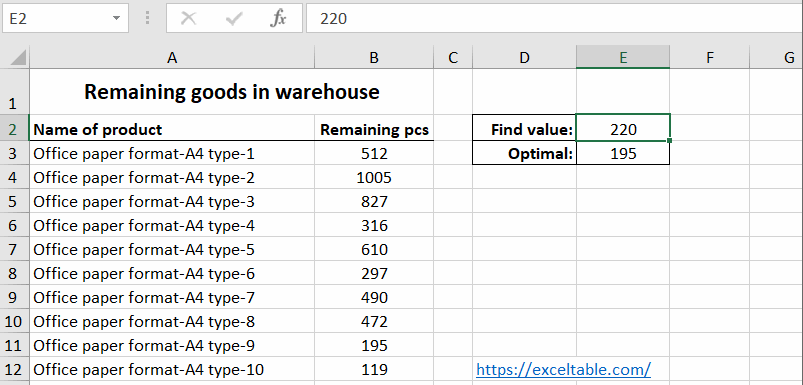Select column B header

click(x=374, y=57)
